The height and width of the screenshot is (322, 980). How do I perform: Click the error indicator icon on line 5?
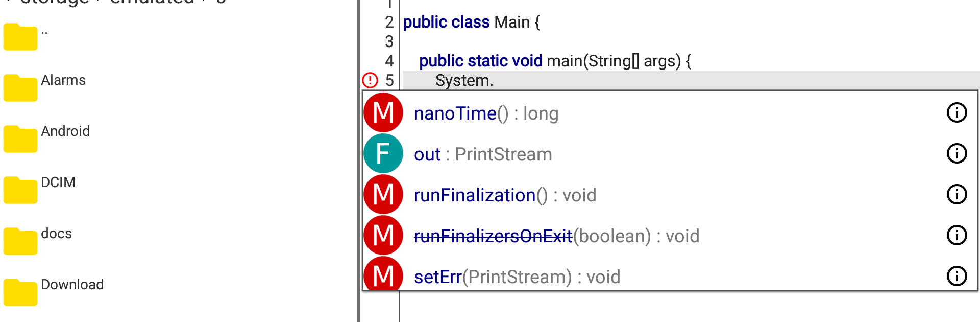coord(370,80)
